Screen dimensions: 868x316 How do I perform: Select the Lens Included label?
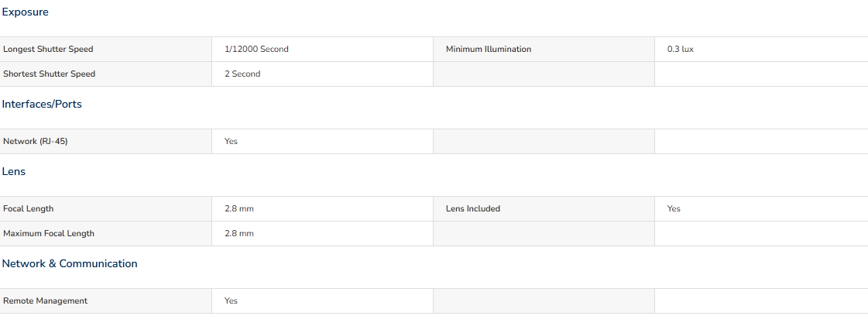[x=473, y=208]
